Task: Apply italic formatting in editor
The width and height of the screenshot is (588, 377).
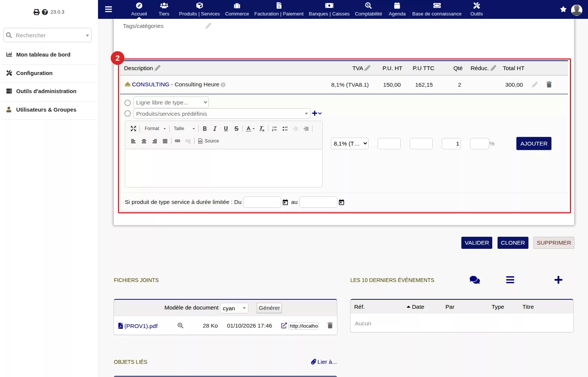Action: click(x=215, y=129)
